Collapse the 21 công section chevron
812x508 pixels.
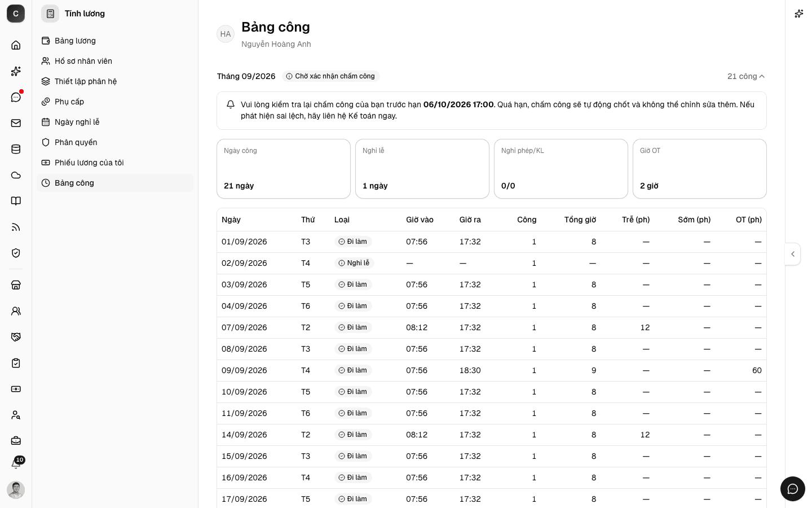coord(762,76)
